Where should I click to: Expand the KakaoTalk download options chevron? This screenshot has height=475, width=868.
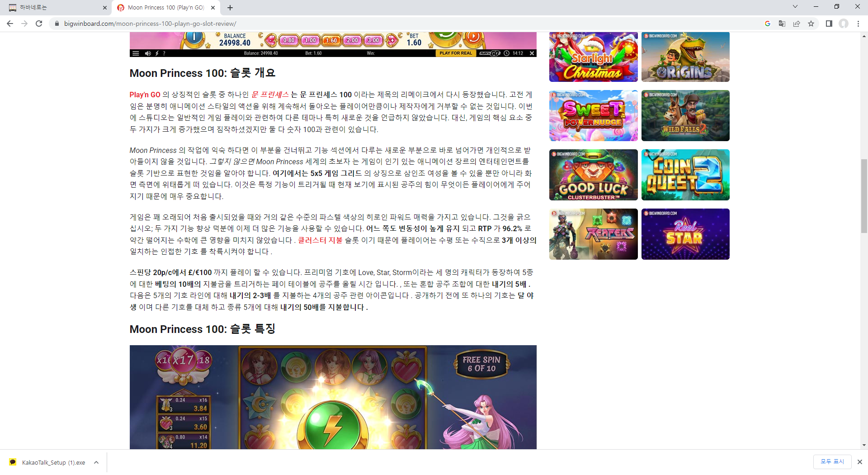tap(96, 462)
